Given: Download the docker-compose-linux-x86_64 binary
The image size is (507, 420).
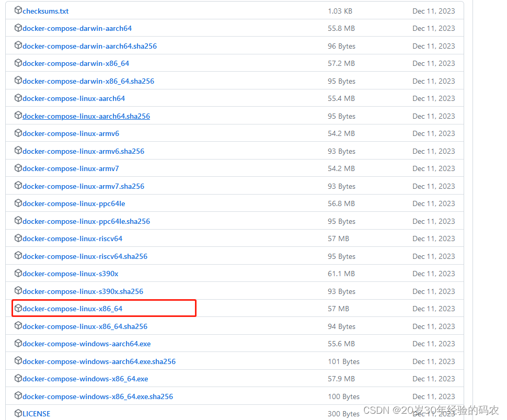Looking at the screenshot, I should 73,309.
